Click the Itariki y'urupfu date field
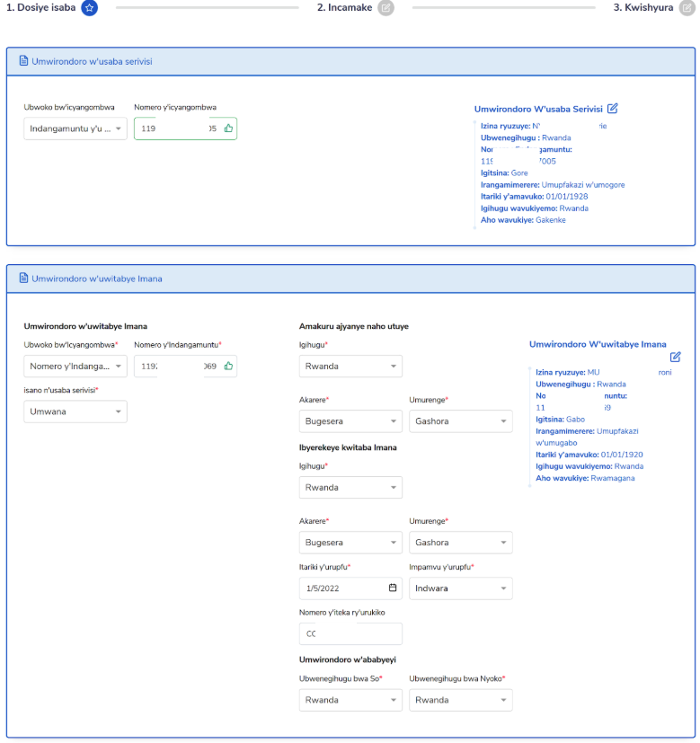Viewport: 700px width, 743px height. tap(350, 588)
